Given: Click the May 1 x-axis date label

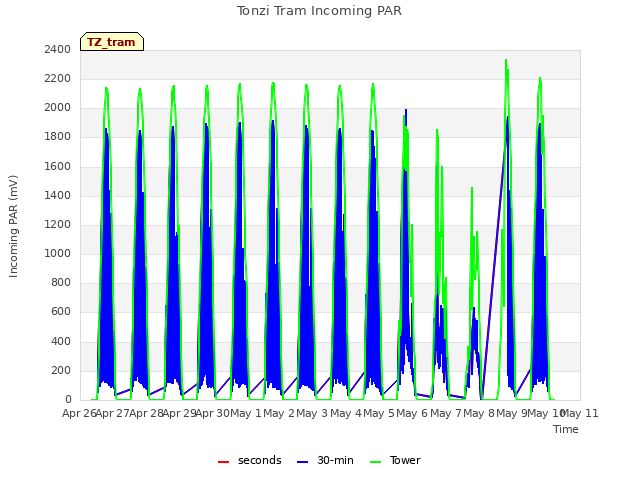Looking at the screenshot, I should (x=246, y=413).
